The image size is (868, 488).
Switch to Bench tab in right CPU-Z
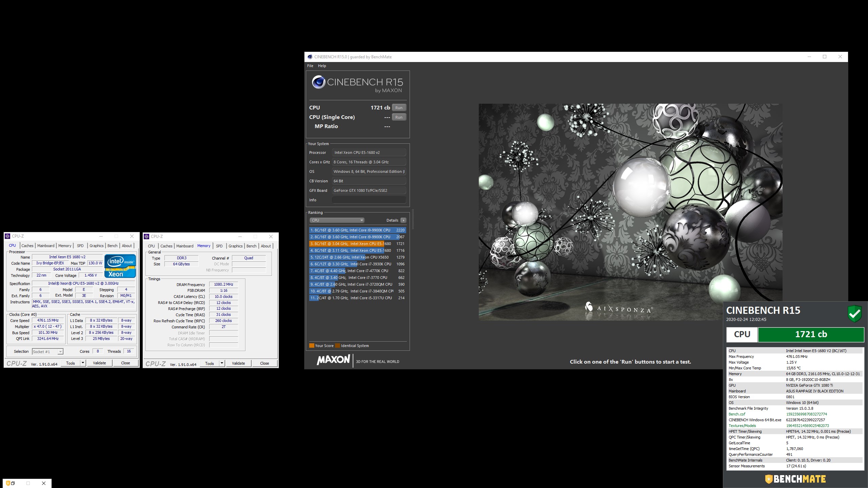[x=252, y=246]
